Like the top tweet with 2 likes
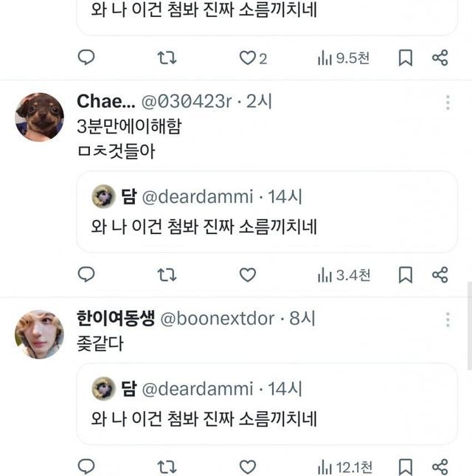Screen dimensions: 472x476 click(248, 58)
